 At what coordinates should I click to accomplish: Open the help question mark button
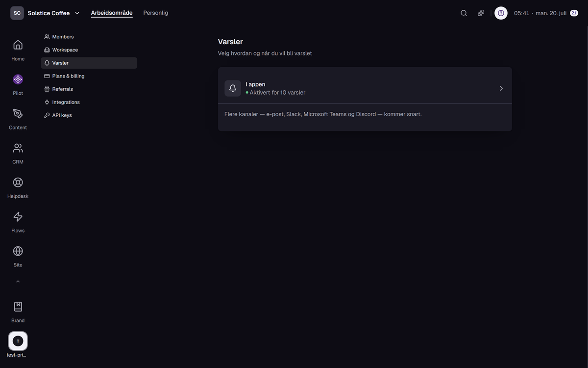[501, 13]
